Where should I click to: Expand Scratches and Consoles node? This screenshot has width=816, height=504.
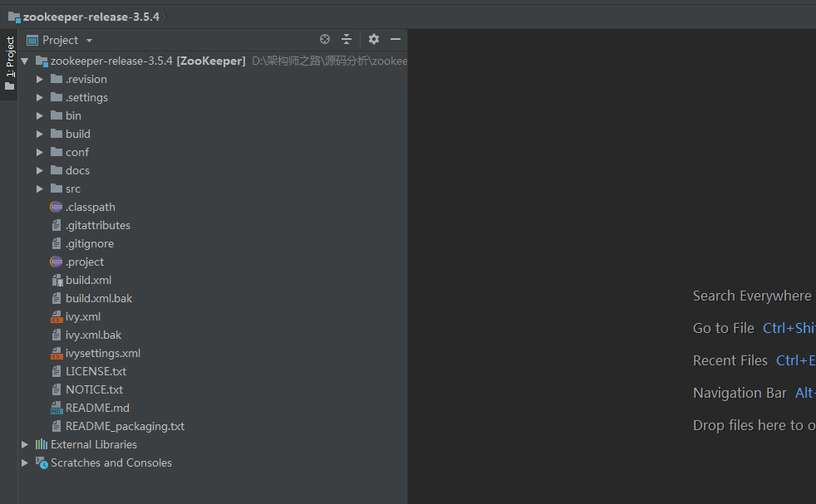tap(24, 462)
